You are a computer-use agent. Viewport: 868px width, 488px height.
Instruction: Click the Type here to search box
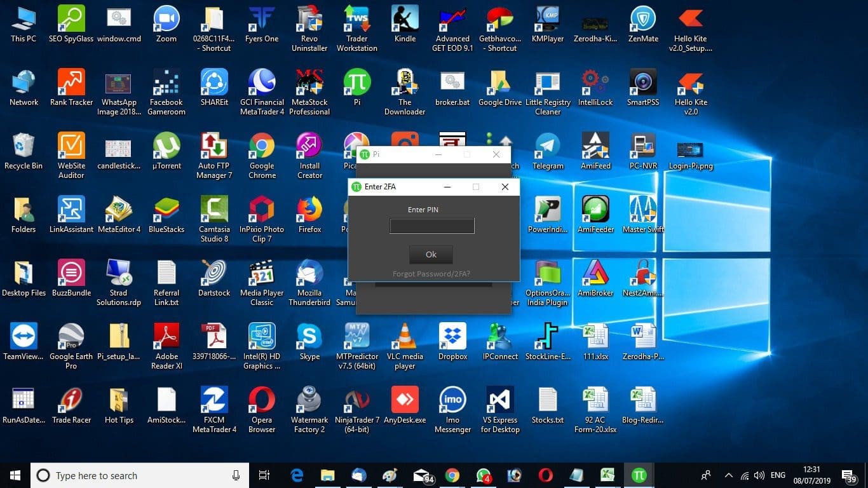[140, 475]
